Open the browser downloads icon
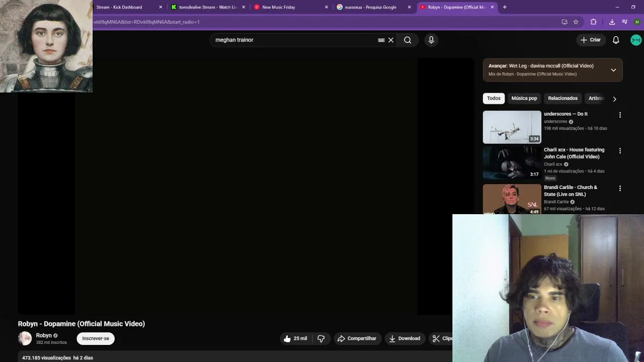 click(612, 22)
